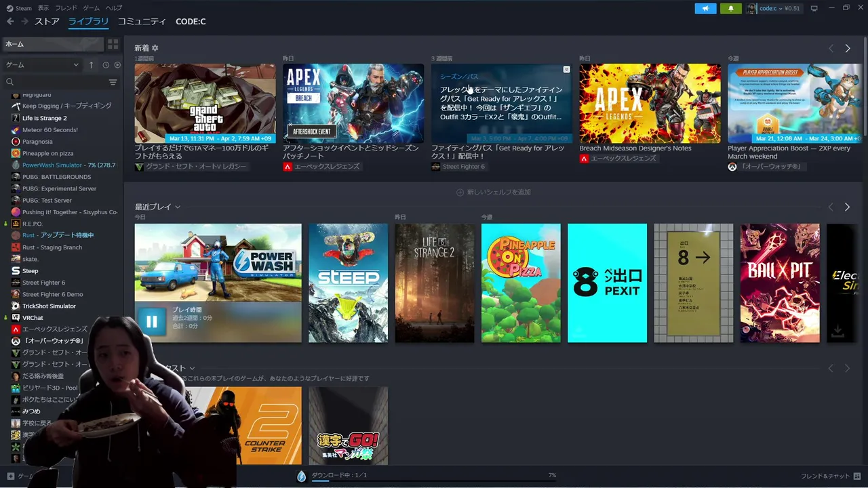868x488 pixels.
Task: Open the 漢字でGO! game cover
Action: [348, 426]
